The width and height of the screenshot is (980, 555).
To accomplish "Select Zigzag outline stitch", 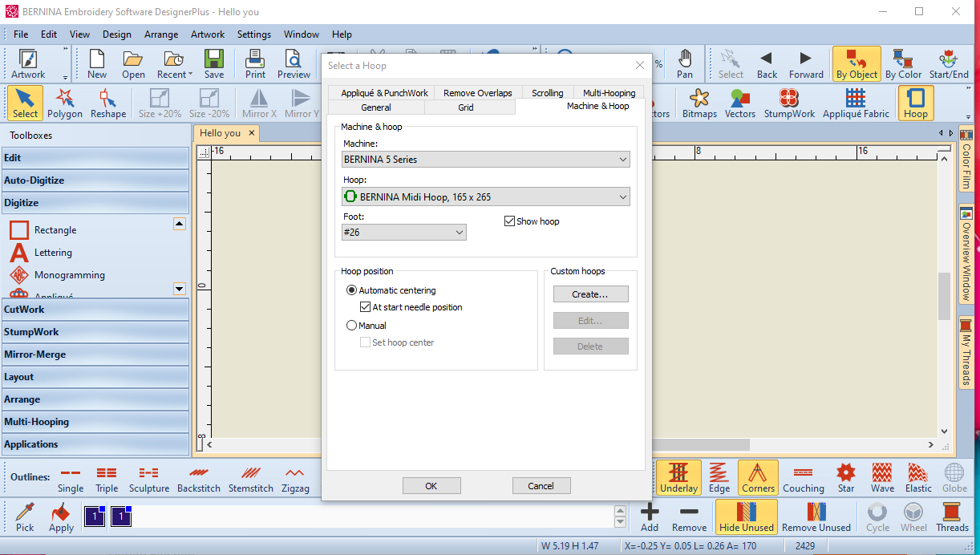I will (x=294, y=479).
